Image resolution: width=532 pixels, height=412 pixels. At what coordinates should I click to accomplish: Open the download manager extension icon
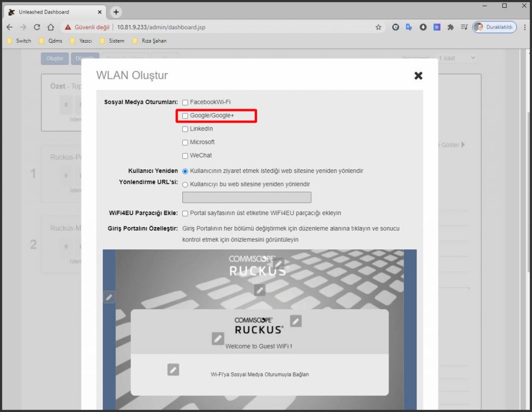pos(423,27)
